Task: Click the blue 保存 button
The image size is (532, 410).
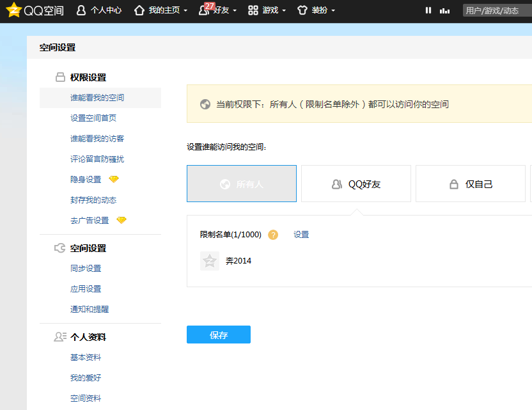Action: [219, 335]
